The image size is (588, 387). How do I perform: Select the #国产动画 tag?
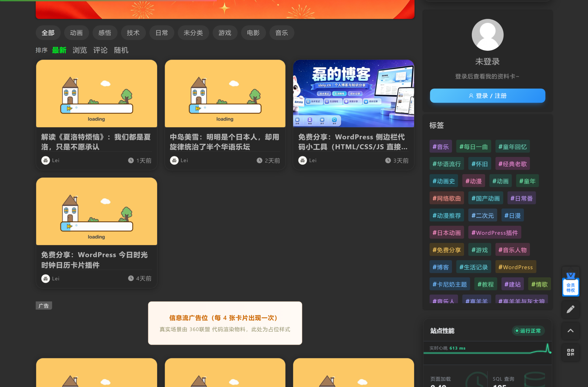(486, 198)
